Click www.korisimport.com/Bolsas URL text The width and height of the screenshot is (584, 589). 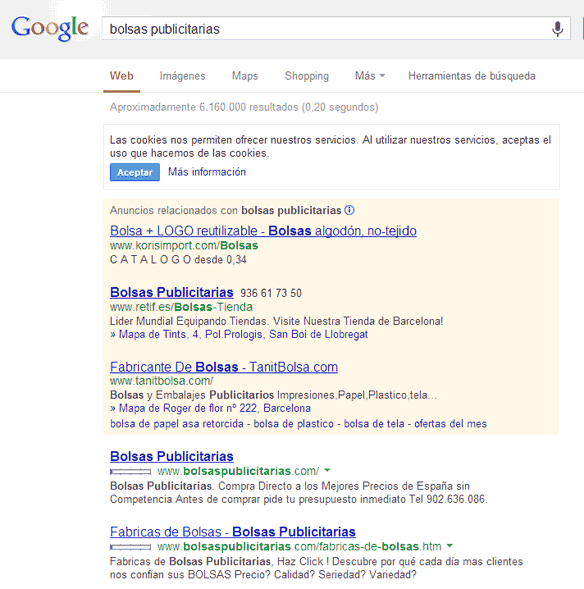184,246
